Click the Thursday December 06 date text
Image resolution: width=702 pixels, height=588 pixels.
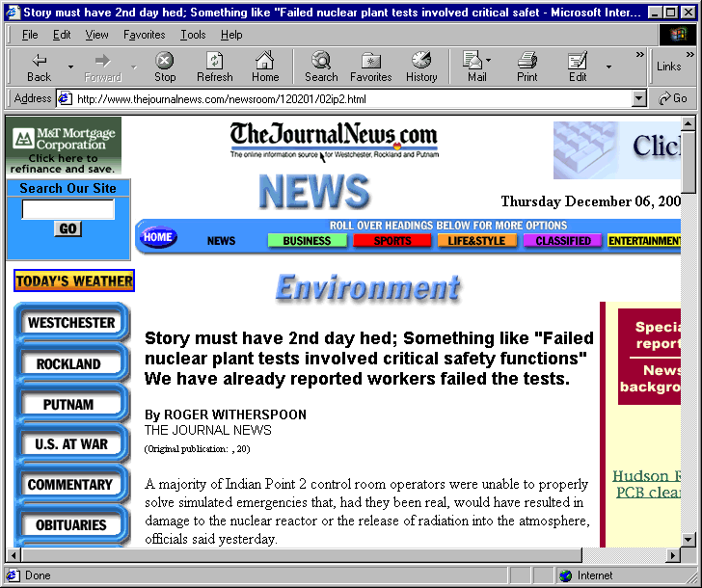[x=590, y=201]
